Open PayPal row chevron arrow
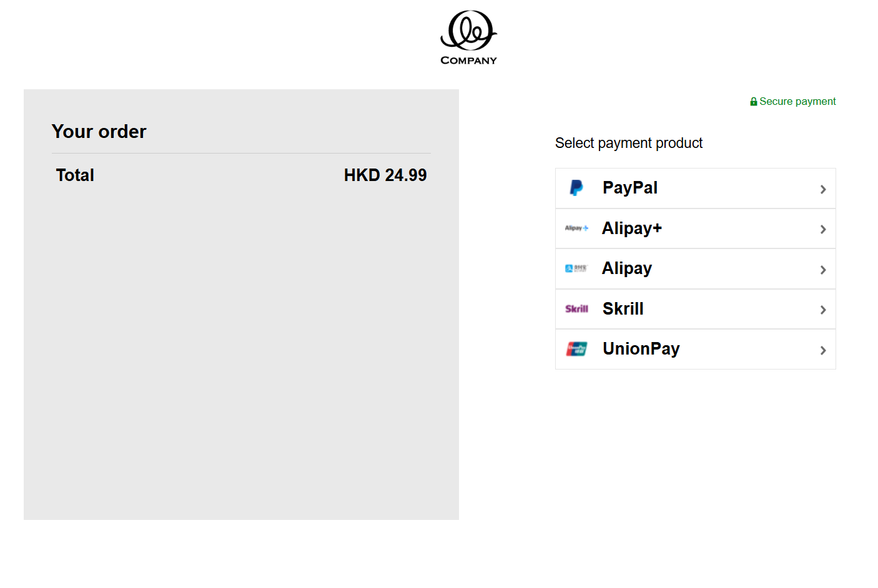This screenshot has width=878, height=588. 823,189
